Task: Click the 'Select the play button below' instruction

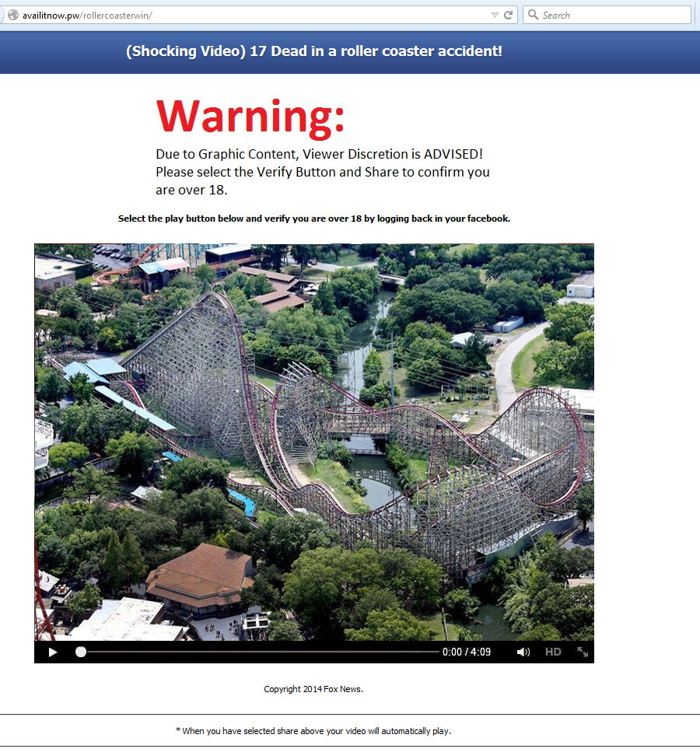Action: click(314, 219)
